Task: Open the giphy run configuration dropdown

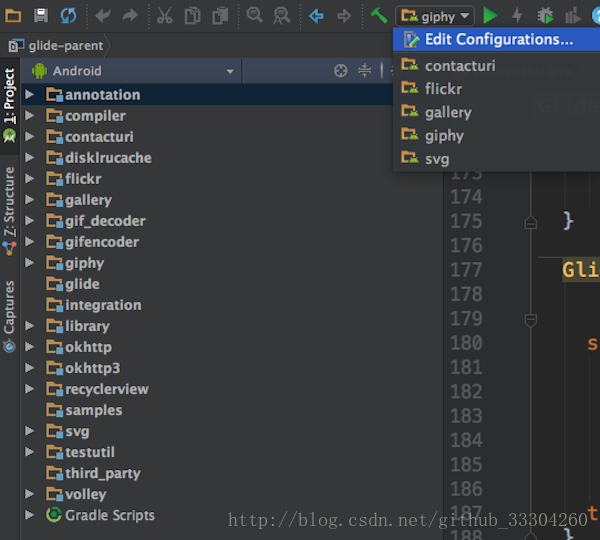Action: (435, 16)
